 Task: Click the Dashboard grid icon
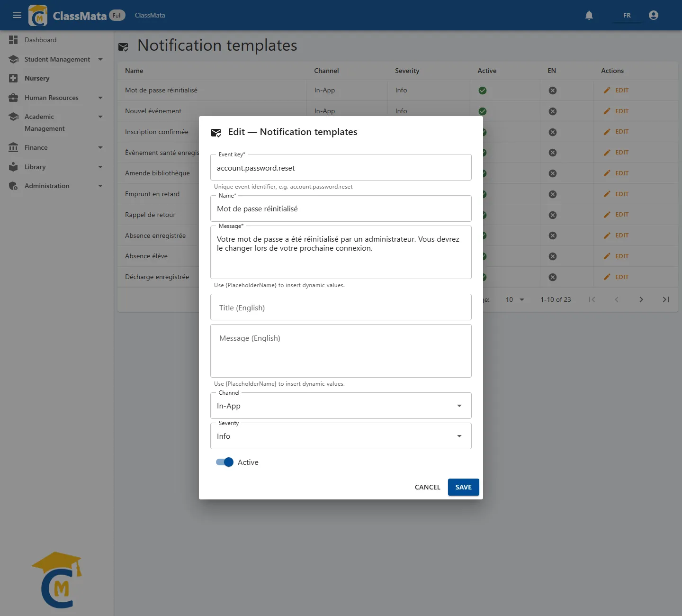(13, 40)
